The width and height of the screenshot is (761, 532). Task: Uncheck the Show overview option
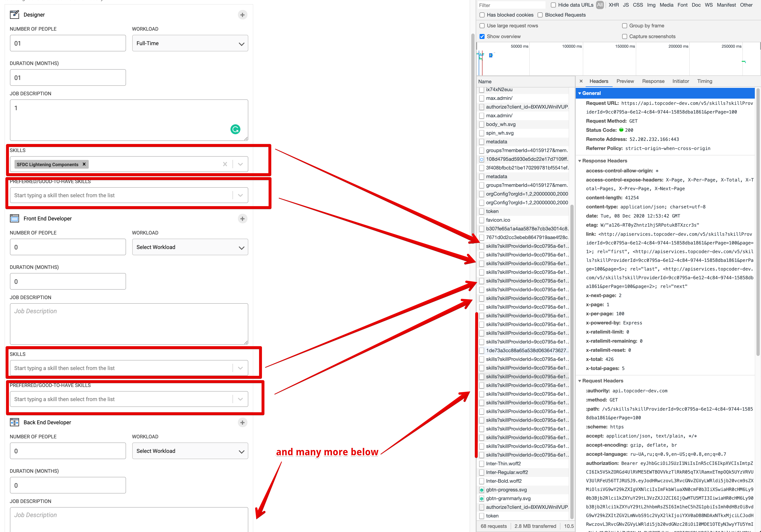point(482,36)
